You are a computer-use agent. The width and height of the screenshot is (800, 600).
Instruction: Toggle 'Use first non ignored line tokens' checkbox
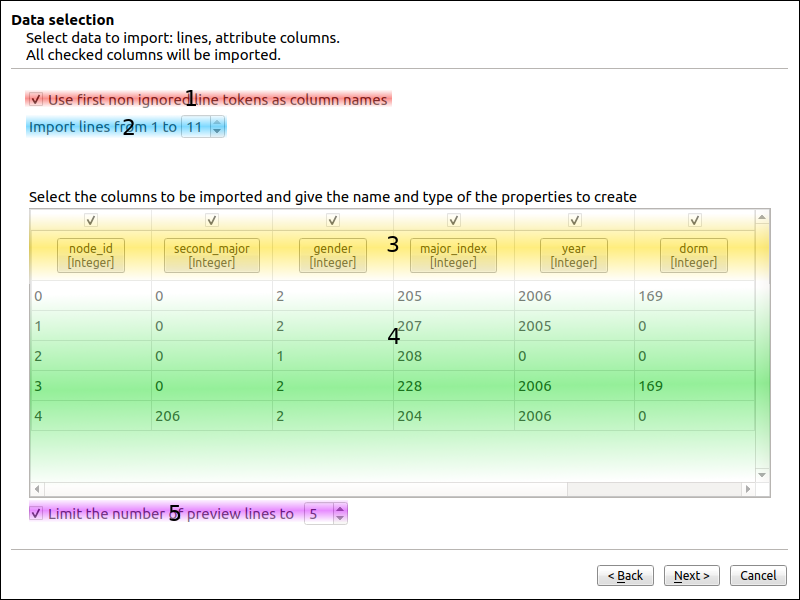36,99
